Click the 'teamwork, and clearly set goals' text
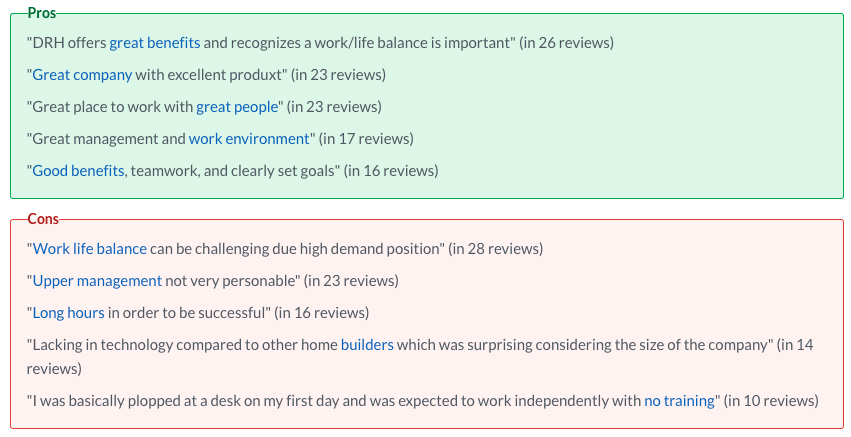Viewport: 851px width, 437px height. (x=233, y=171)
